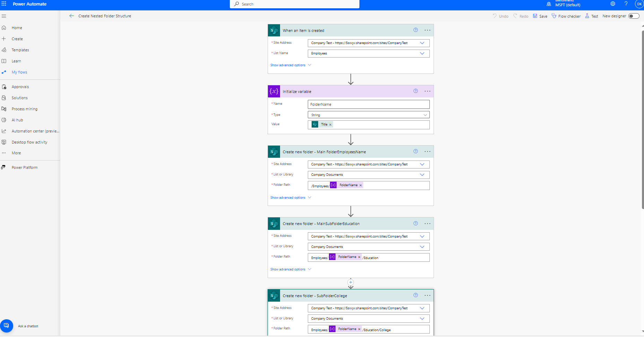Click the flow title Create Nested Folder Structure
The height and width of the screenshot is (337, 644).
pos(105,16)
